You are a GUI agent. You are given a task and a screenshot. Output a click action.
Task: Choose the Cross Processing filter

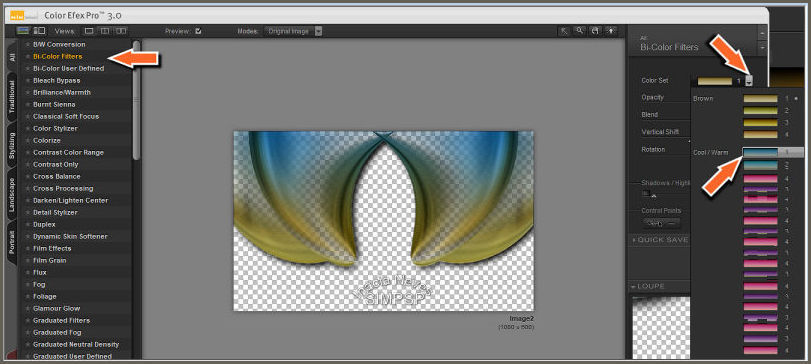click(x=63, y=189)
